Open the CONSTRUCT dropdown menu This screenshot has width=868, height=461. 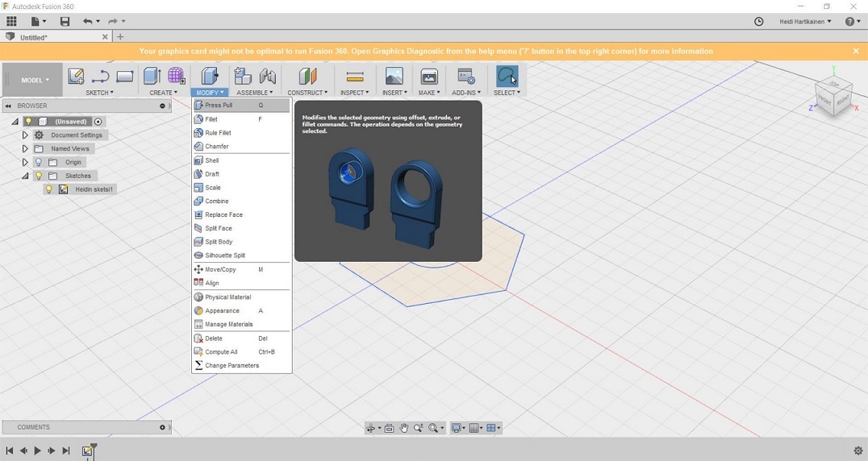point(307,93)
